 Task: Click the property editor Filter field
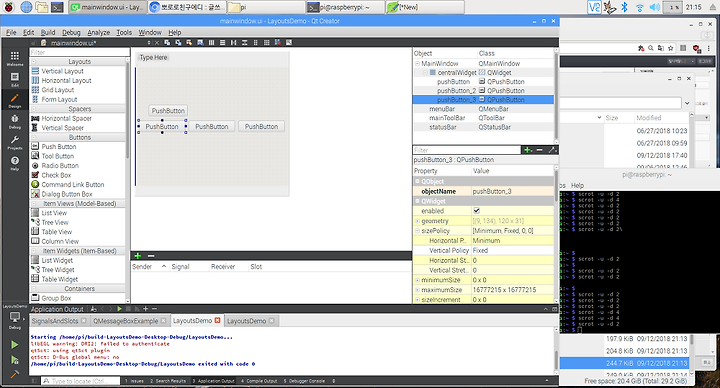[x=467, y=150]
